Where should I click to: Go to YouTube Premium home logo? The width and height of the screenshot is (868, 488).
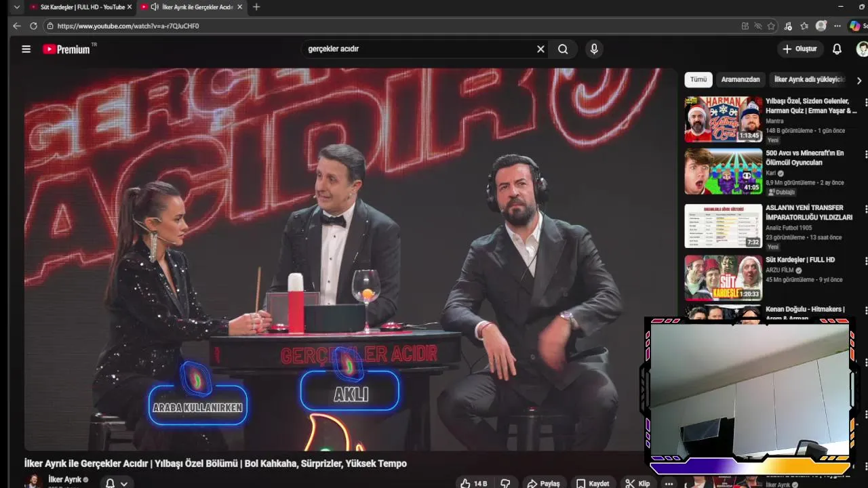[69, 49]
